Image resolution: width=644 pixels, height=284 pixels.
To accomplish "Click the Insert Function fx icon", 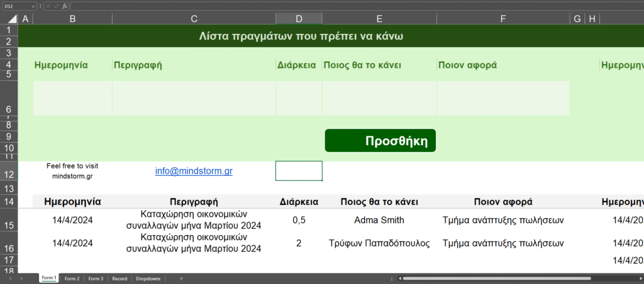I will 64,6.
